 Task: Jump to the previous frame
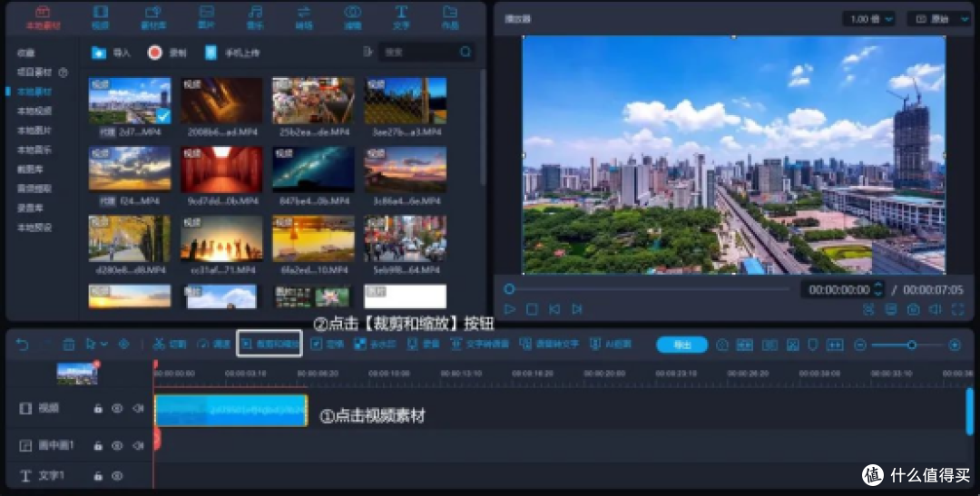click(554, 309)
